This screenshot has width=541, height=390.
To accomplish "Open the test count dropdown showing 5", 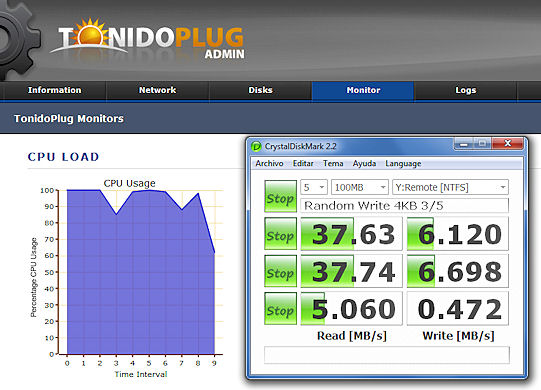I will (x=314, y=187).
